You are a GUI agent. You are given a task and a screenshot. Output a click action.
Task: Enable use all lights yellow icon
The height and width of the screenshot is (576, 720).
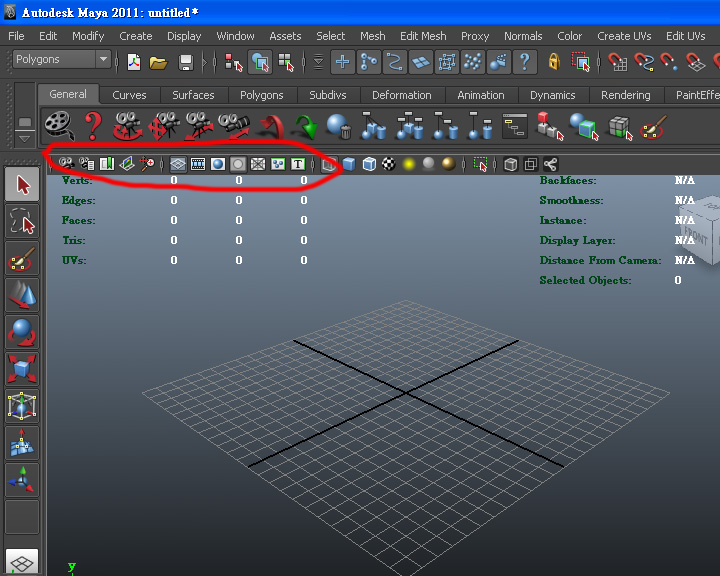tap(409, 164)
